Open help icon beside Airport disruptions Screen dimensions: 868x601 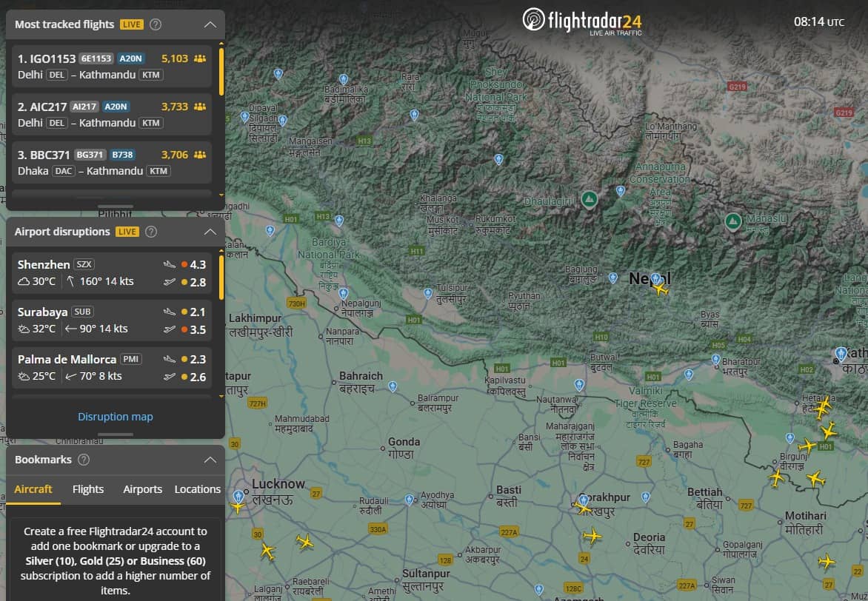(x=151, y=232)
